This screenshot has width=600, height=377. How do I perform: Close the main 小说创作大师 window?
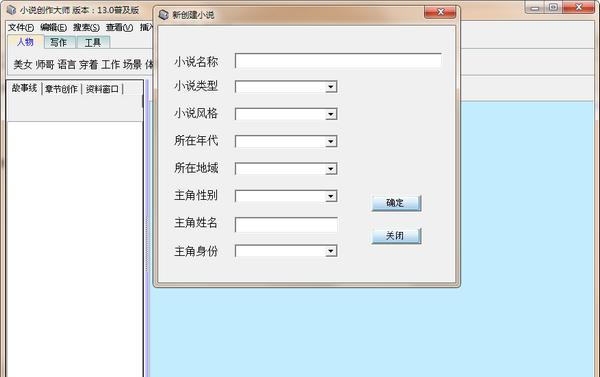[579, 8]
